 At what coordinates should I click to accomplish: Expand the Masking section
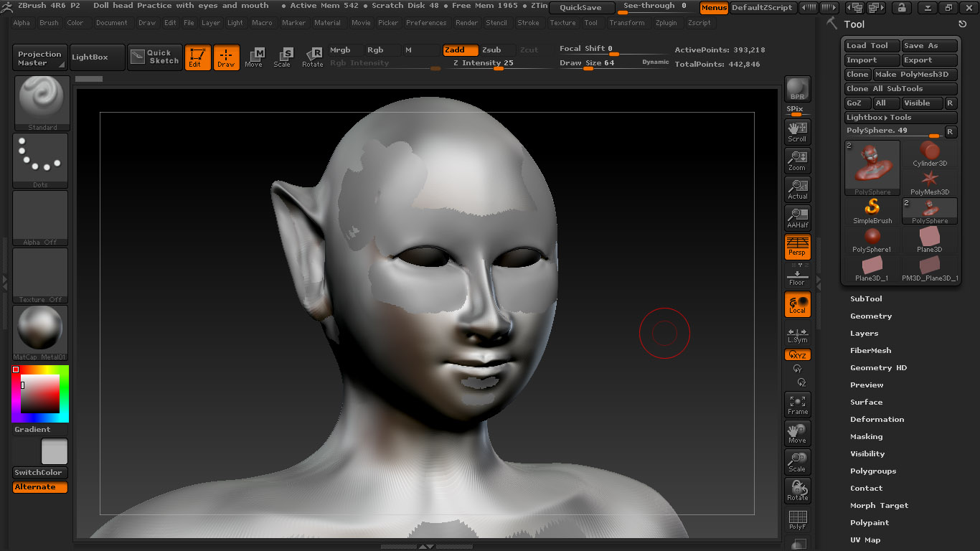click(x=867, y=437)
